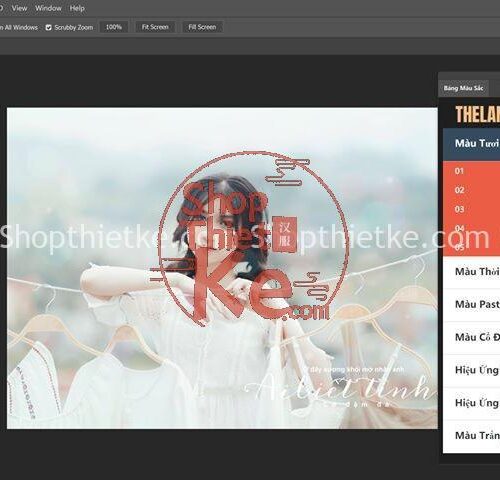Open the View menu

19,8
